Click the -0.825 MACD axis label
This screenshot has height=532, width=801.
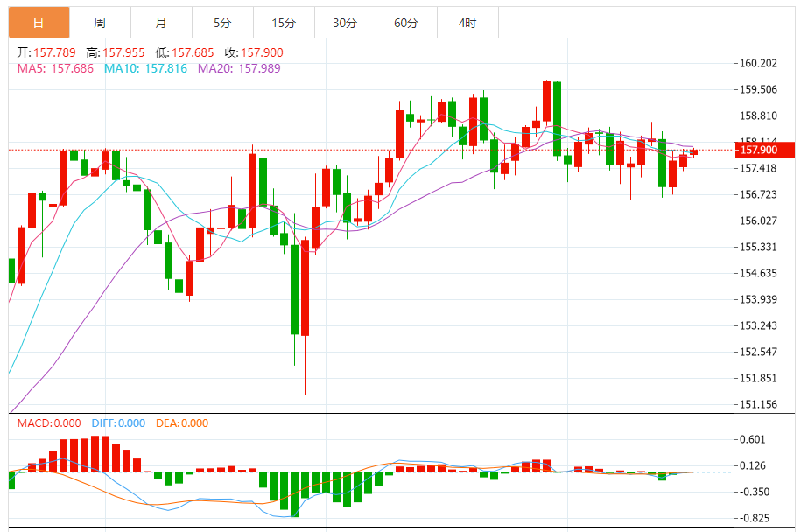(755, 518)
